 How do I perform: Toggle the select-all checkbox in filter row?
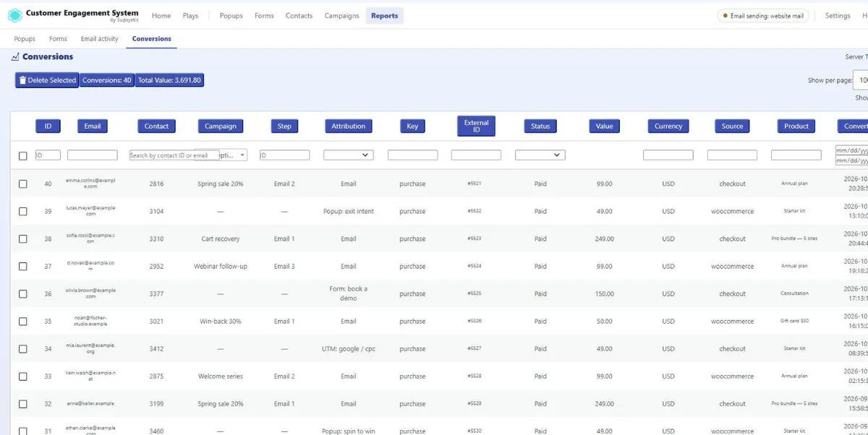[x=23, y=155]
